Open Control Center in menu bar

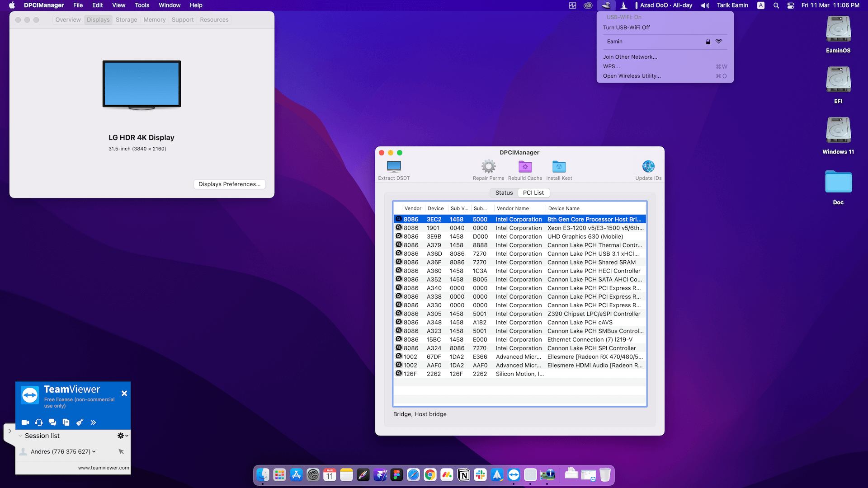[x=791, y=5]
